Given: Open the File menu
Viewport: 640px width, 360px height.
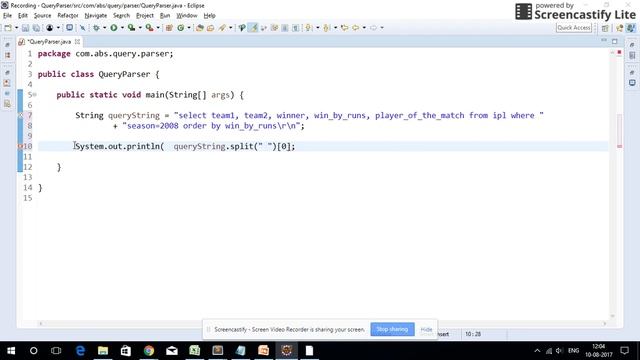Looking at the screenshot, I should pos(7,16).
